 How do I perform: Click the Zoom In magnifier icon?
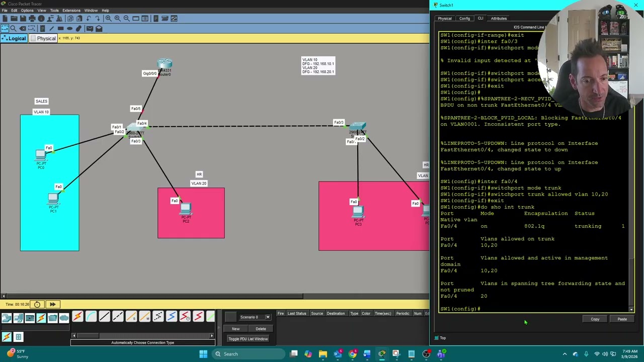pos(109,19)
